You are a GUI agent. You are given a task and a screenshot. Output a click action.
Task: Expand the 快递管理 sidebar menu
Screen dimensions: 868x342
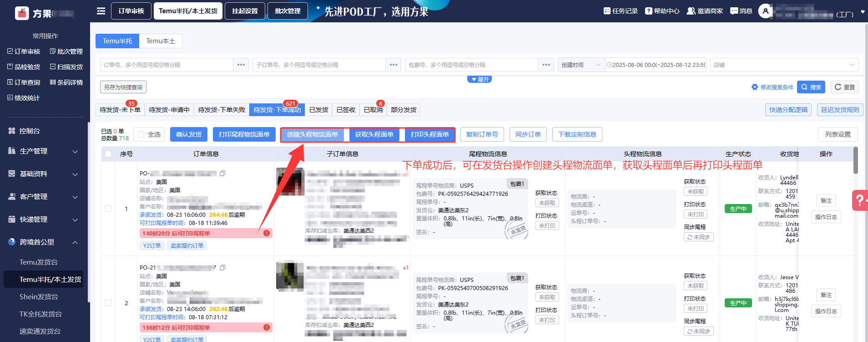(43, 219)
